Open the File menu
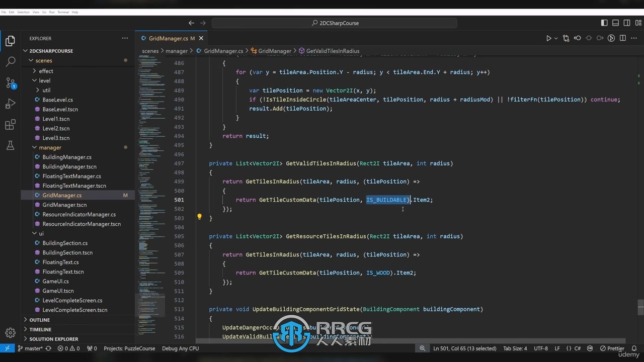 (4, 12)
